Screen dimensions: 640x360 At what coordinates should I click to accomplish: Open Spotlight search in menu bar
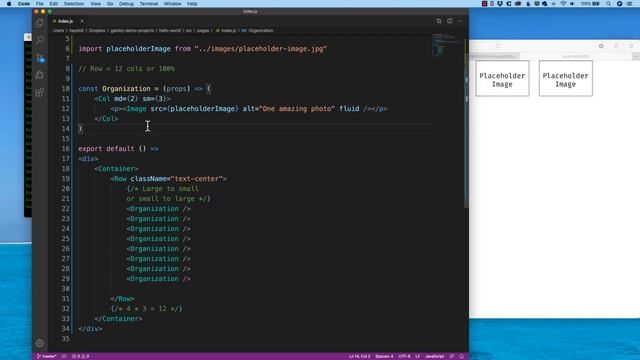[x=609, y=4]
